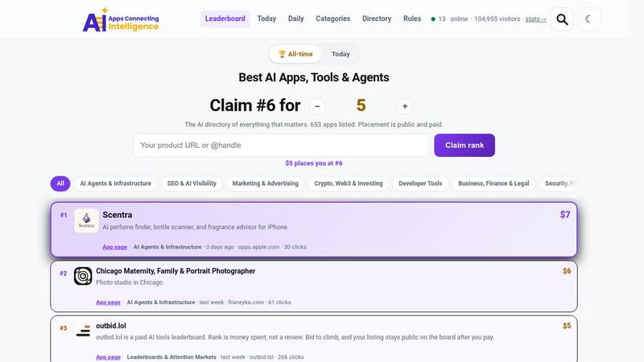The image size is (644, 362).
Task: Click the 104,955 visitors counter
Action: coord(497,19)
